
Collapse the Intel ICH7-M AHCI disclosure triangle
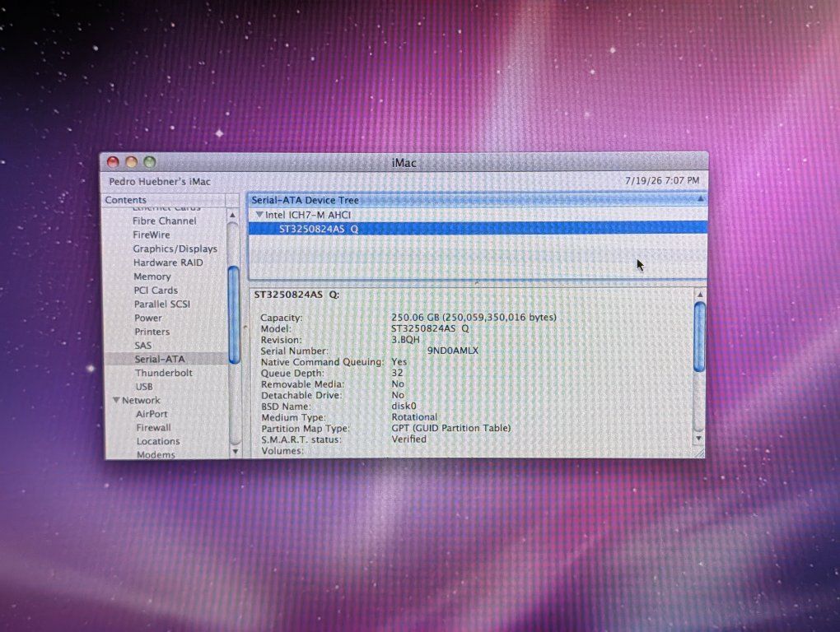259,215
